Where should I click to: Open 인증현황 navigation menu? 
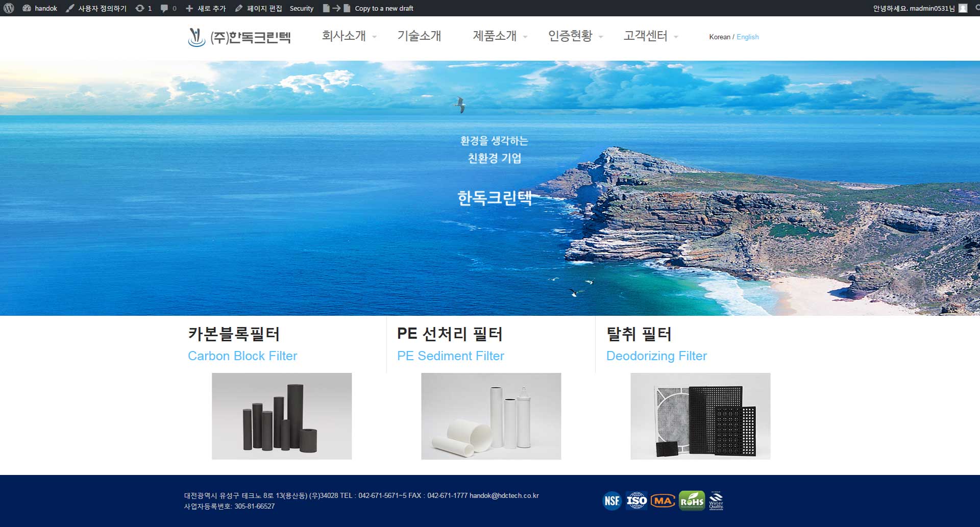(570, 36)
